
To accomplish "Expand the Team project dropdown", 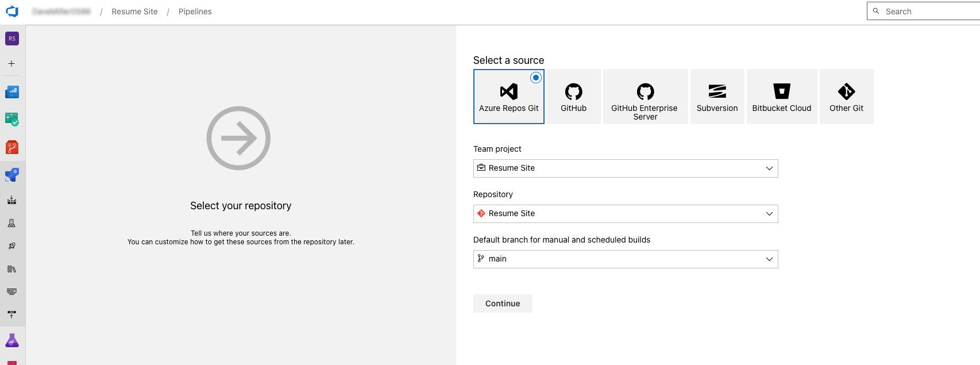I will pos(625,168).
